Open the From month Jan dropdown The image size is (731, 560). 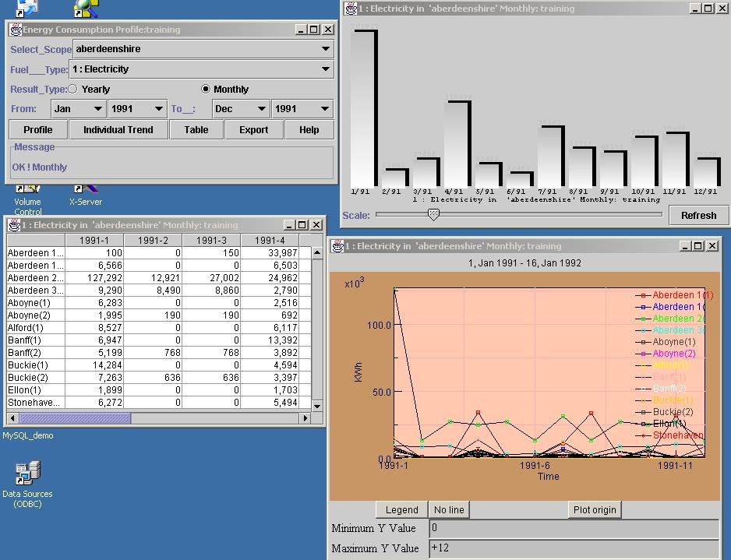(x=97, y=109)
